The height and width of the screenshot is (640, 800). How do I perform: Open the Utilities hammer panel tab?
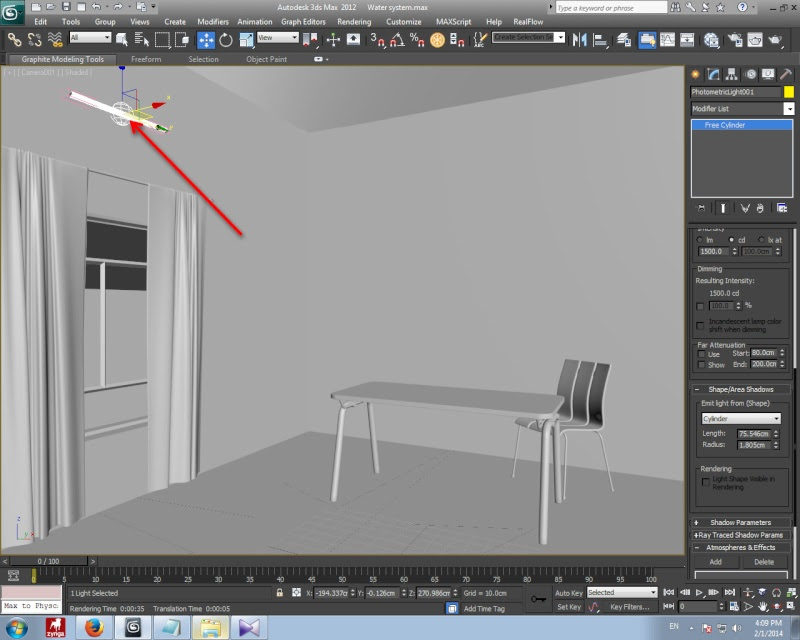(786, 75)
